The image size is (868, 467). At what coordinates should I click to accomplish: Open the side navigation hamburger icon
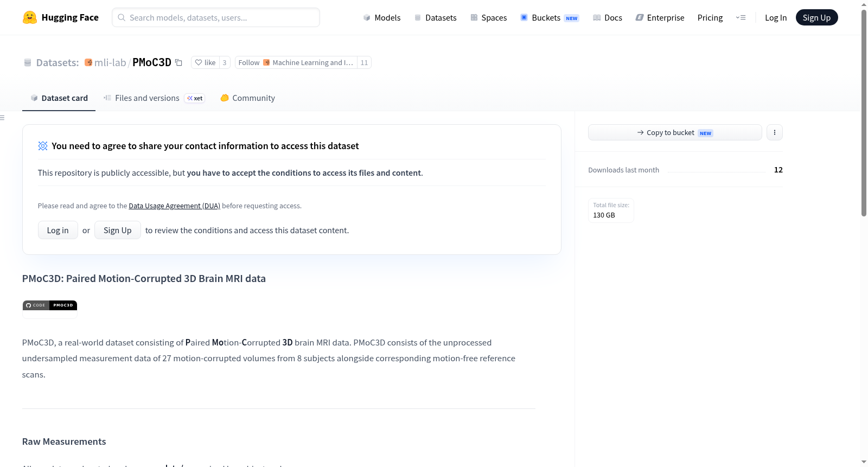click(x=3, y=118)
